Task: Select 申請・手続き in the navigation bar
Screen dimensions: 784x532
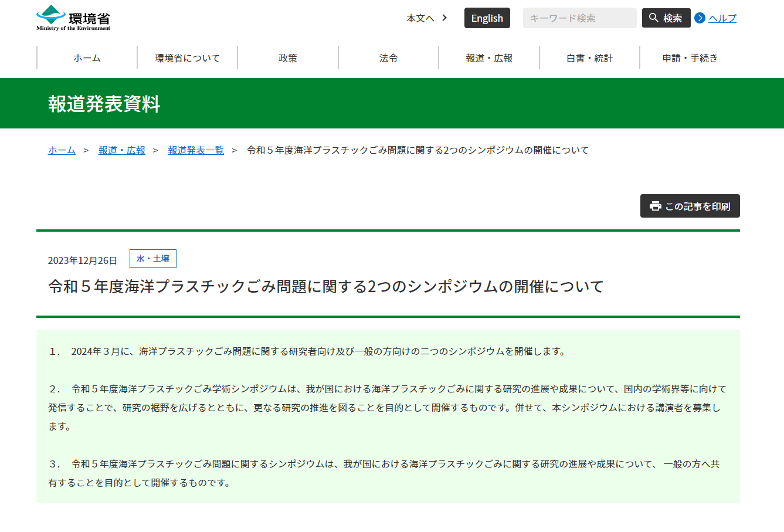Action: pyautogui.click(x=690, y=58)
